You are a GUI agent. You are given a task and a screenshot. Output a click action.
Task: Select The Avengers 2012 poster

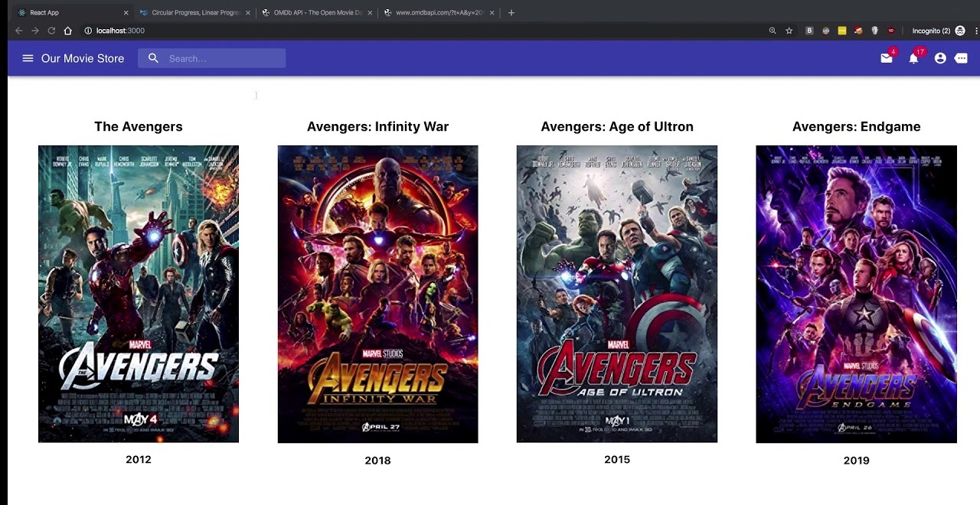tap(139, 294)
